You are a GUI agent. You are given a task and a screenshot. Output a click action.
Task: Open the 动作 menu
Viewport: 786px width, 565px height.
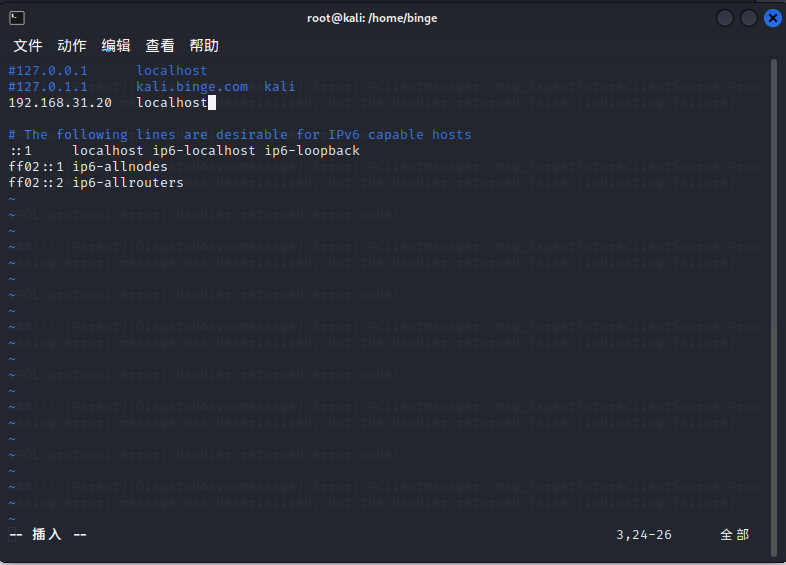tap(72, 46)
